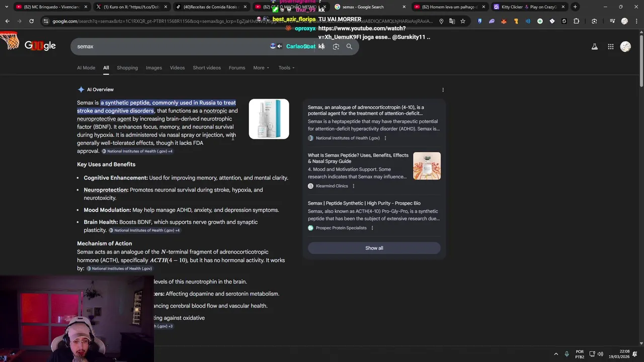Close the Kitty Clicker tab
Screen dimensions: 644x362
pos(563,7)
